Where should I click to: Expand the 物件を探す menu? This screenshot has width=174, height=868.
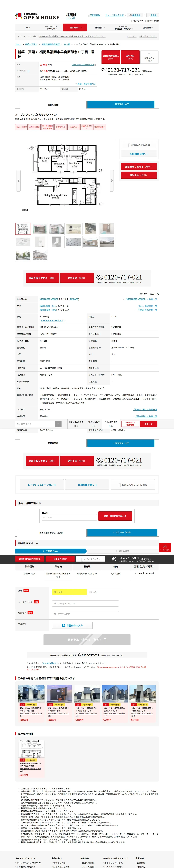click(x=75, y=28)
